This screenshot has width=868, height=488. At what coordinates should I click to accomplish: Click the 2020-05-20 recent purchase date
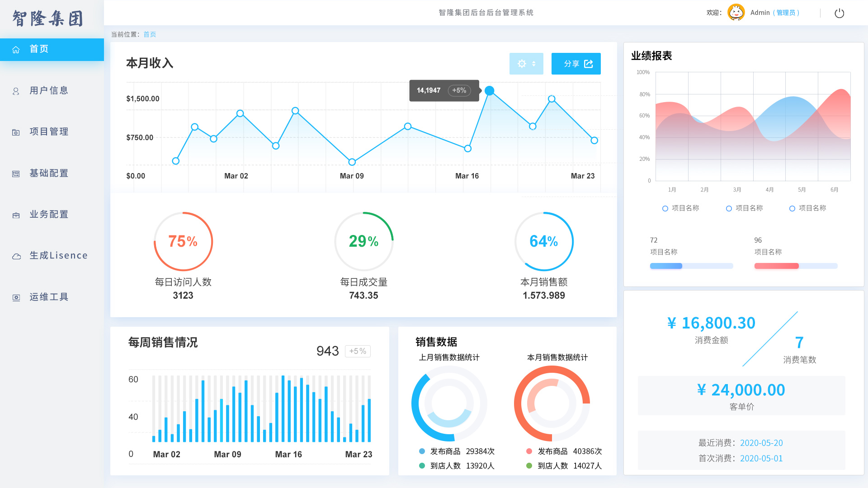761,443
